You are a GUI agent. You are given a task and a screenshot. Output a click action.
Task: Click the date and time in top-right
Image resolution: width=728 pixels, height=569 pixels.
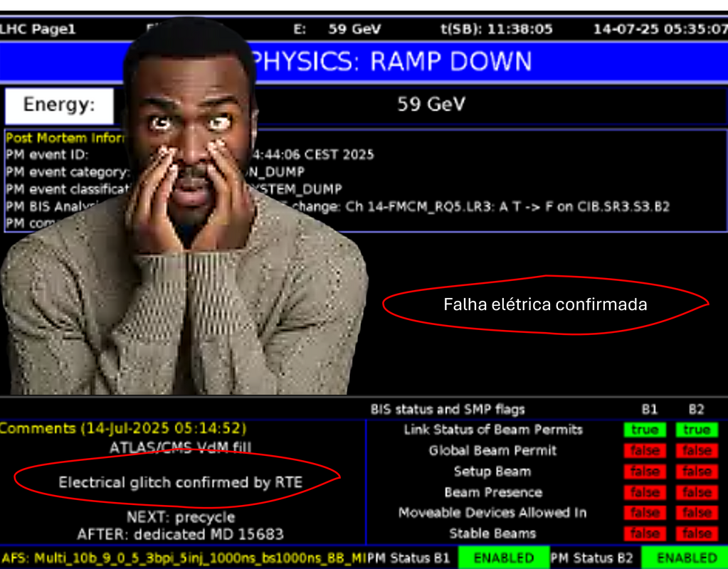pyautogui.click(x=660, y=29)
